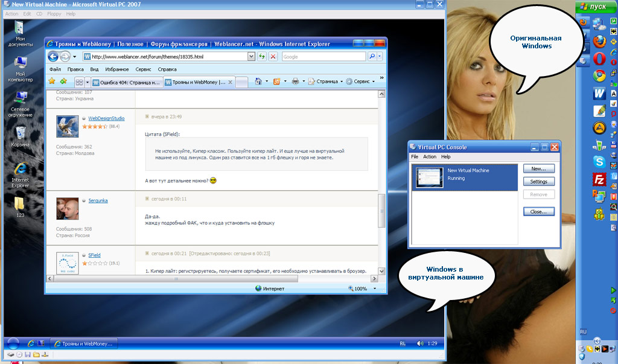Open Мои документы on the guest desktop

tap(20, 34)
